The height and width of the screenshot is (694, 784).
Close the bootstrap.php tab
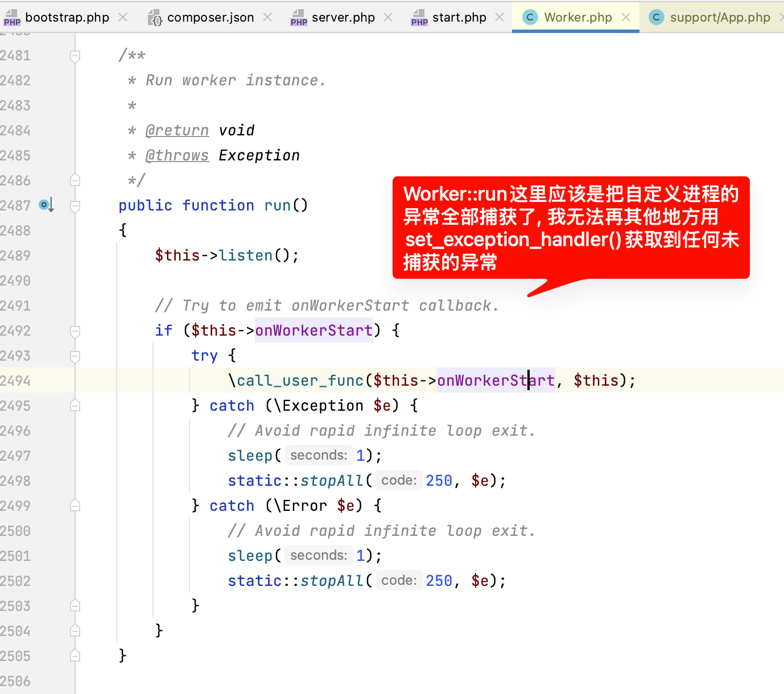click(123, 18)
